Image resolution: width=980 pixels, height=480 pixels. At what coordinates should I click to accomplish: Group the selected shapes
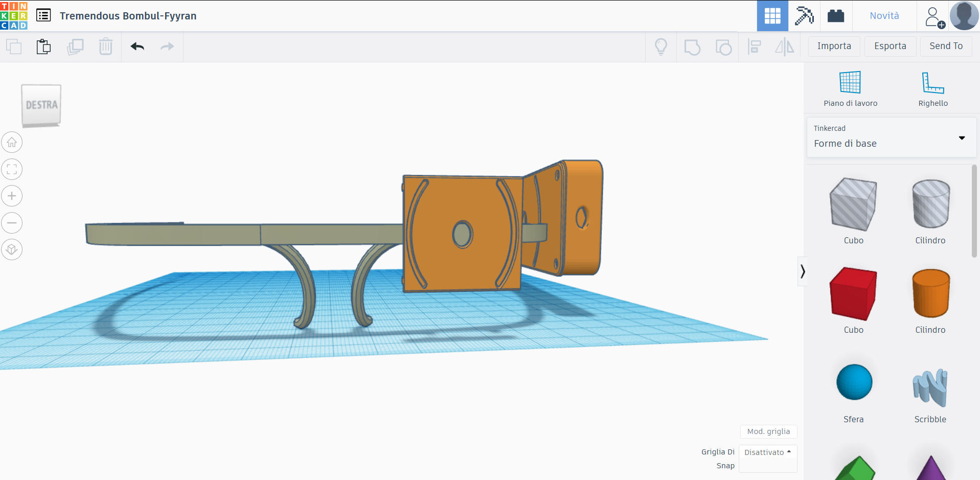(x=692, y=47)
